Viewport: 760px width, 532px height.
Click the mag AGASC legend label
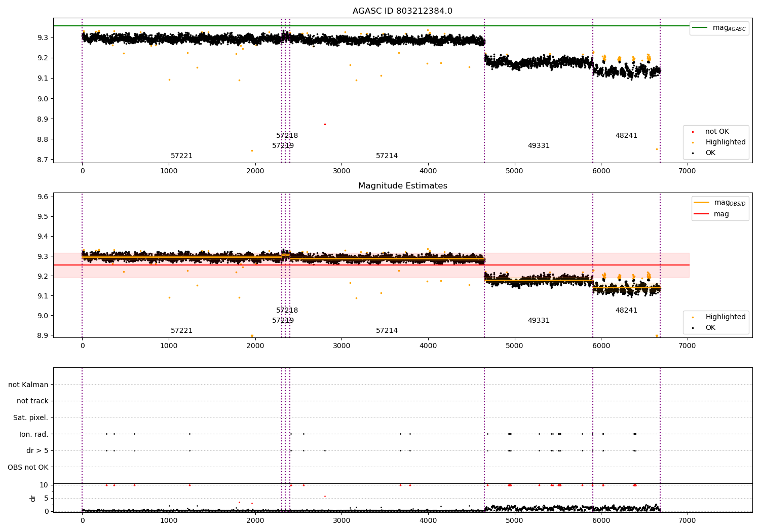coord(729,28)
